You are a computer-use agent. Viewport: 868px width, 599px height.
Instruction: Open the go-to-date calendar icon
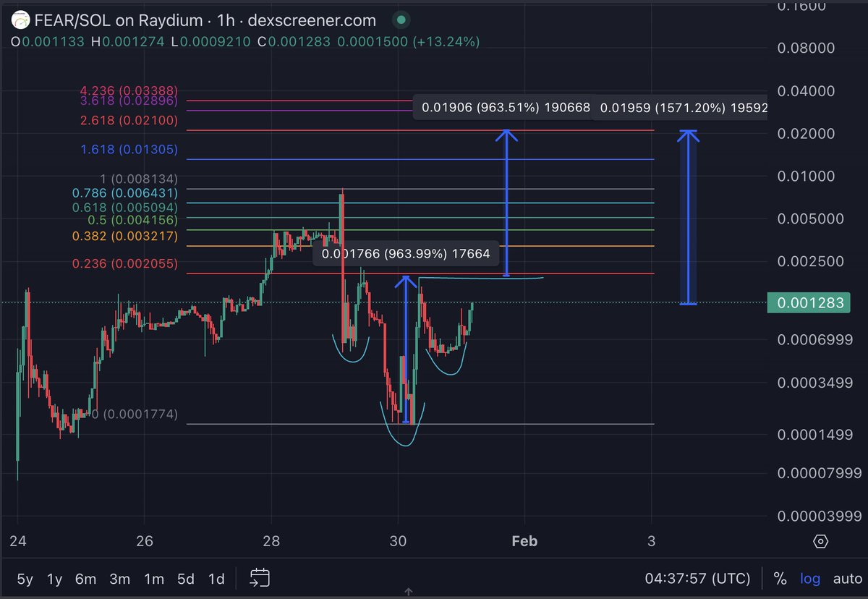click(x=260, y=577)
